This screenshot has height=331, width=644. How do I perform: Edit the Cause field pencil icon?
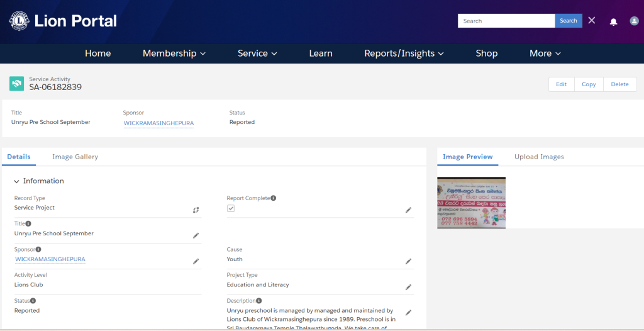pyautogui.click(x=408, y=262)
